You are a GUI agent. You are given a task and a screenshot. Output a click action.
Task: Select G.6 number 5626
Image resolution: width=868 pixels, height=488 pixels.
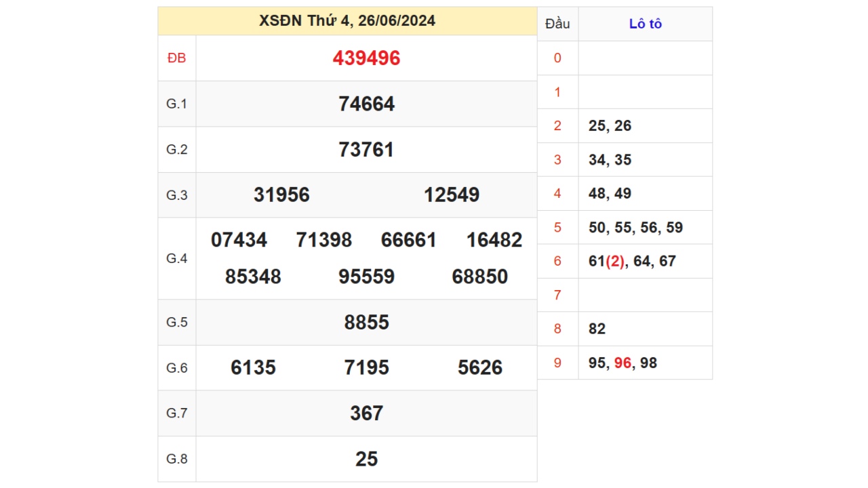[480, 367]
